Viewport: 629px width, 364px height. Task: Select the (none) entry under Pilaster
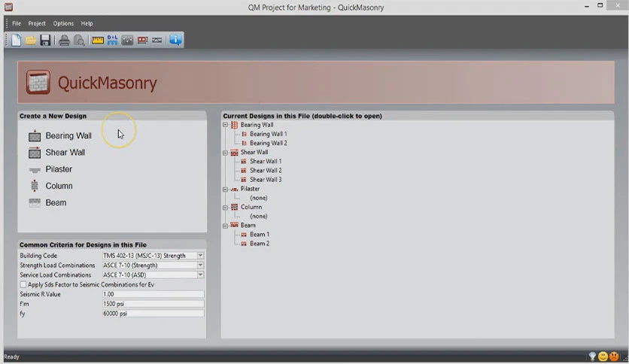click(258, 198)
